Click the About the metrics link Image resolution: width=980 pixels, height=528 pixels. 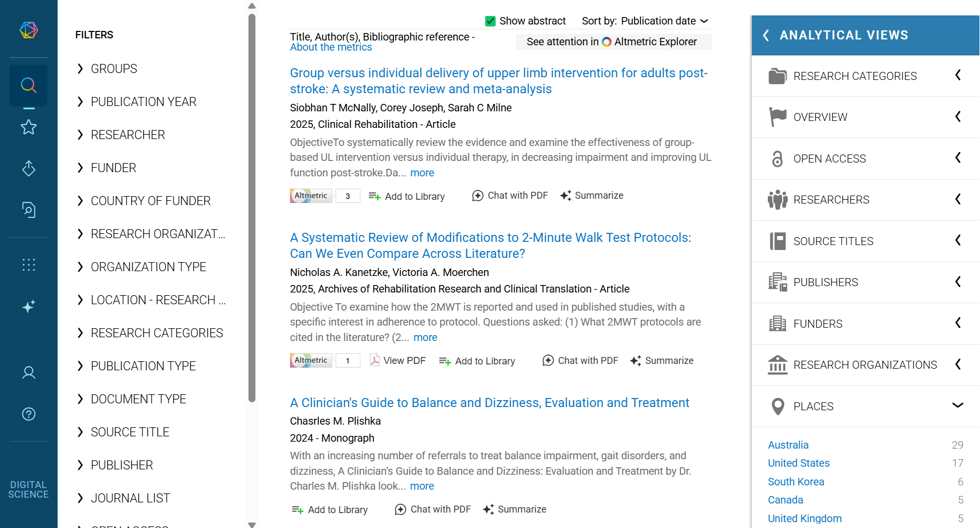[x=331, y=47]
